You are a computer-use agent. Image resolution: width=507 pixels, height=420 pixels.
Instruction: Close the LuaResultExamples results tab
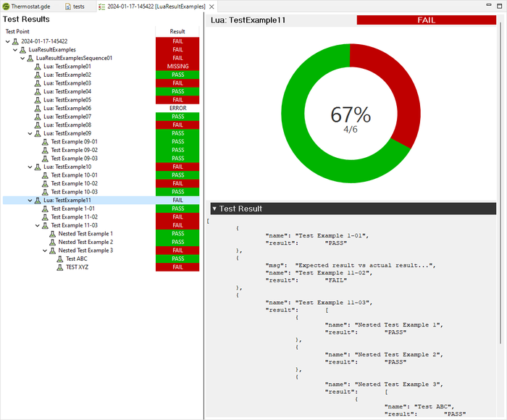click(211, 7)
